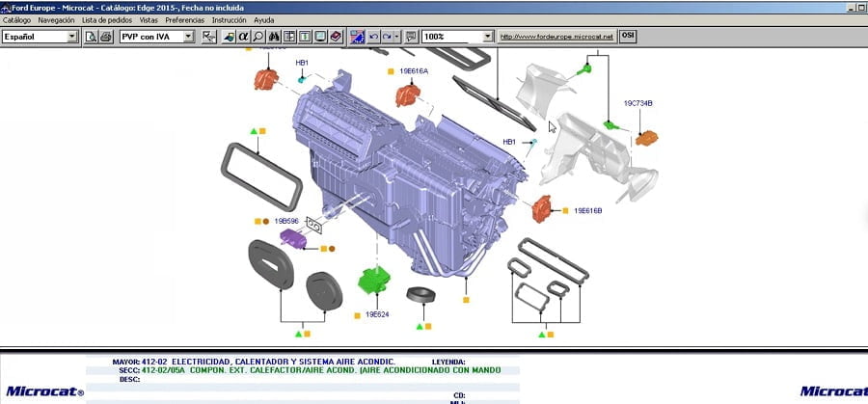868x404 pixels.
Task: Click the redo arrow in the toolbar
Action: pyautogui.click(x=387, y=37)
